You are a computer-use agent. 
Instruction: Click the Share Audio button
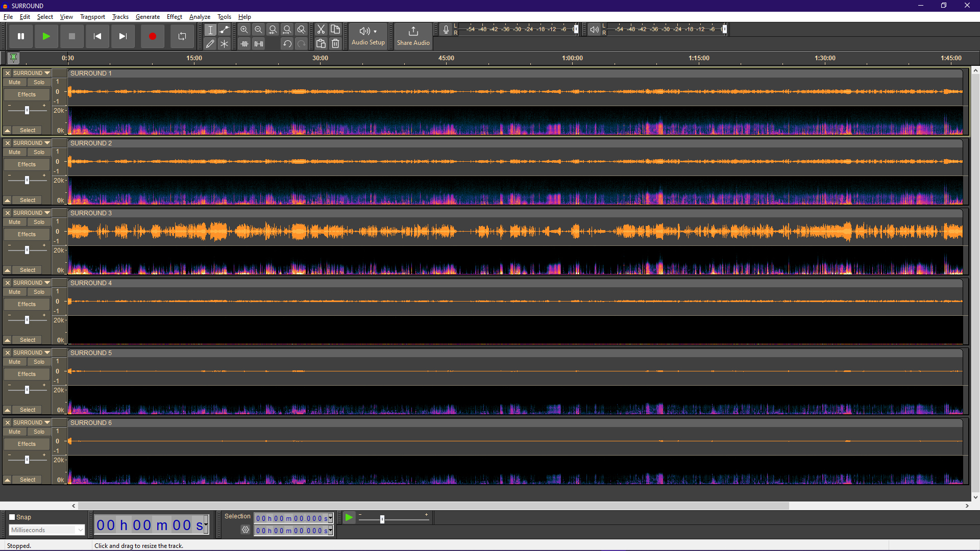tap(413, 36)
